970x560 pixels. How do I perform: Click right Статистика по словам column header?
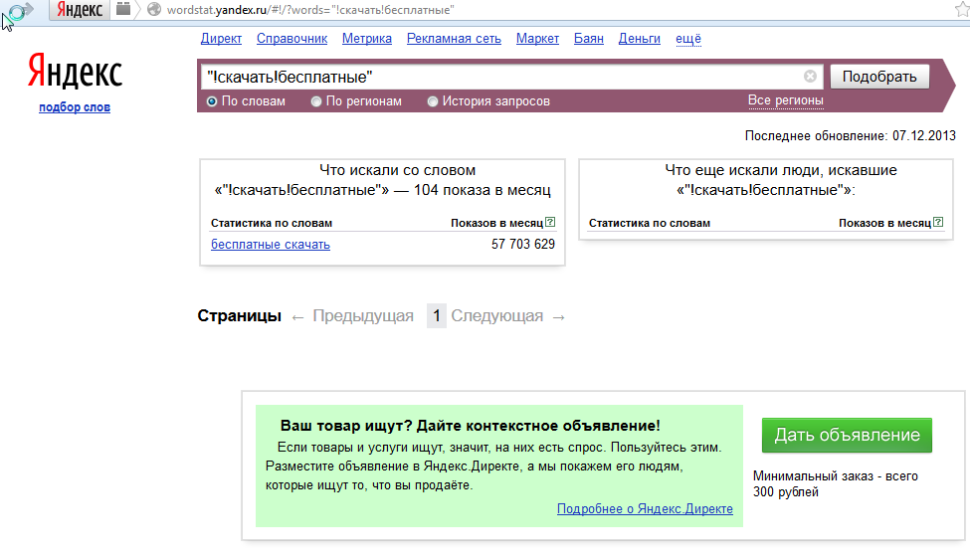click(x=650, y=223)
